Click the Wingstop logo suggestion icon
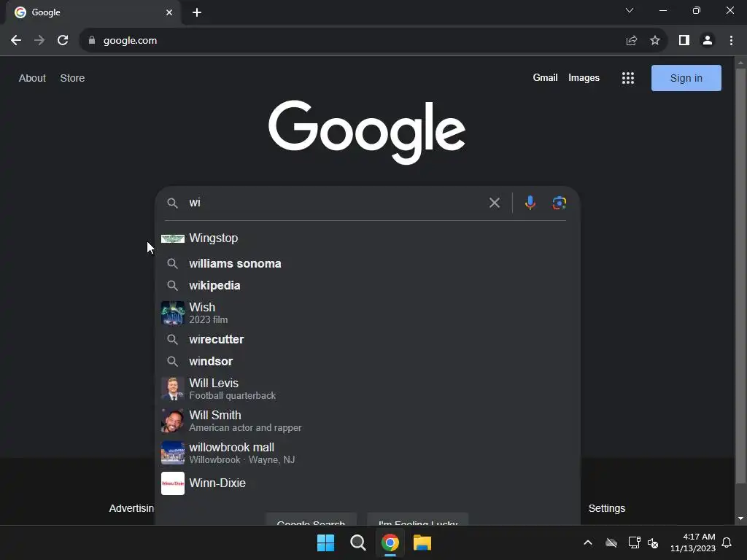 tap(172, 238)
